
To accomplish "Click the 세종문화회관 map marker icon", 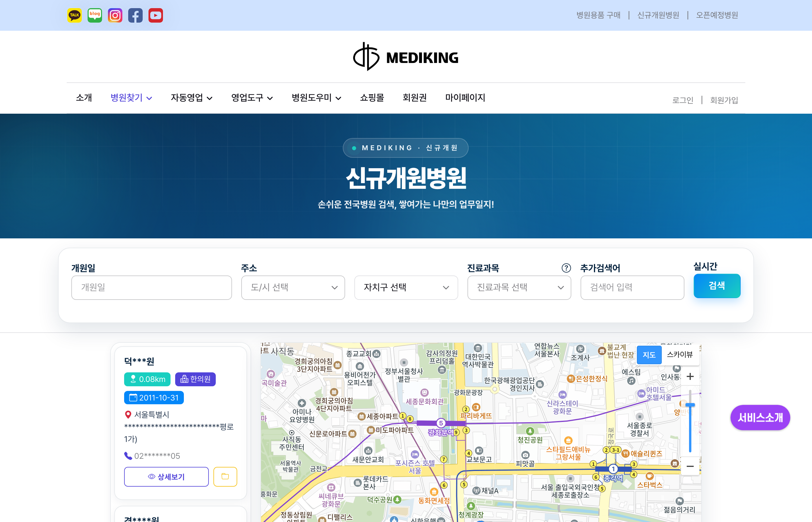I will point(424,393).
